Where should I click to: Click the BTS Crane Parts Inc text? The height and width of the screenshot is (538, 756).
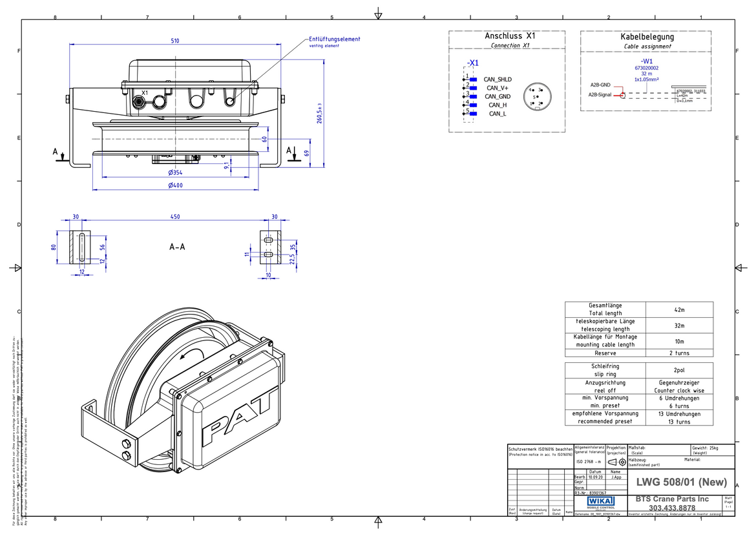(x=672, y=499)
